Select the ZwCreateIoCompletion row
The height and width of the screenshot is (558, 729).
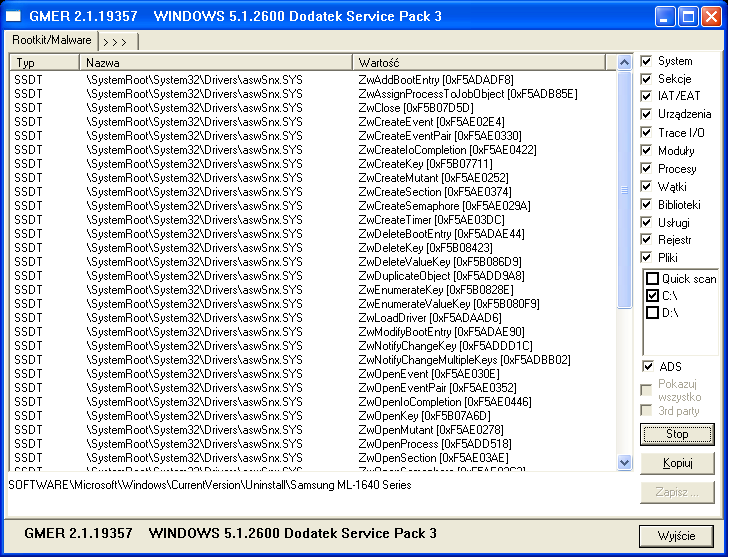[313, 150]
